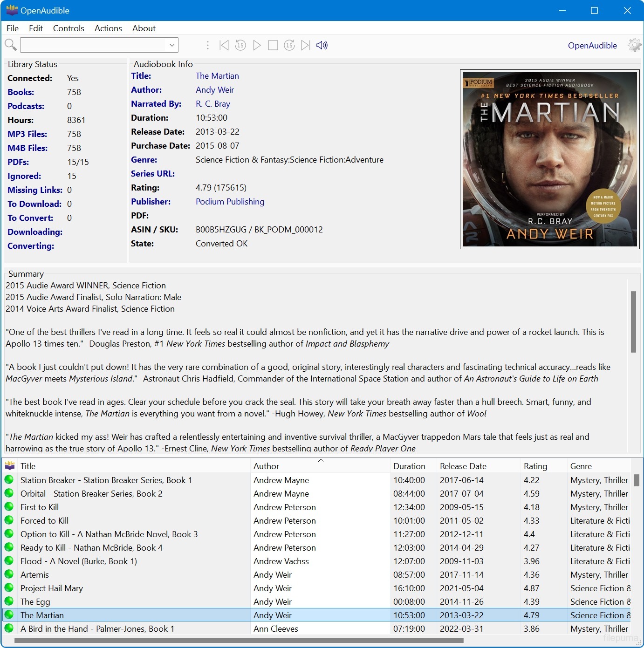Click the M4B Files status link

point(27,148)
